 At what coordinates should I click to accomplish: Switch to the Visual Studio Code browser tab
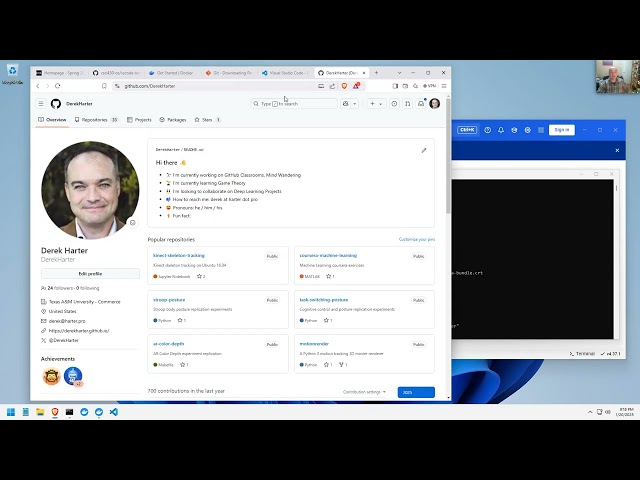[x=285, y=73]
